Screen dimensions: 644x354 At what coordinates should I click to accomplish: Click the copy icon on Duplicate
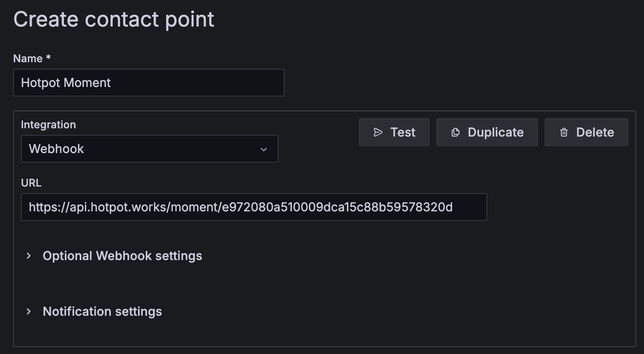click(455, 132)
